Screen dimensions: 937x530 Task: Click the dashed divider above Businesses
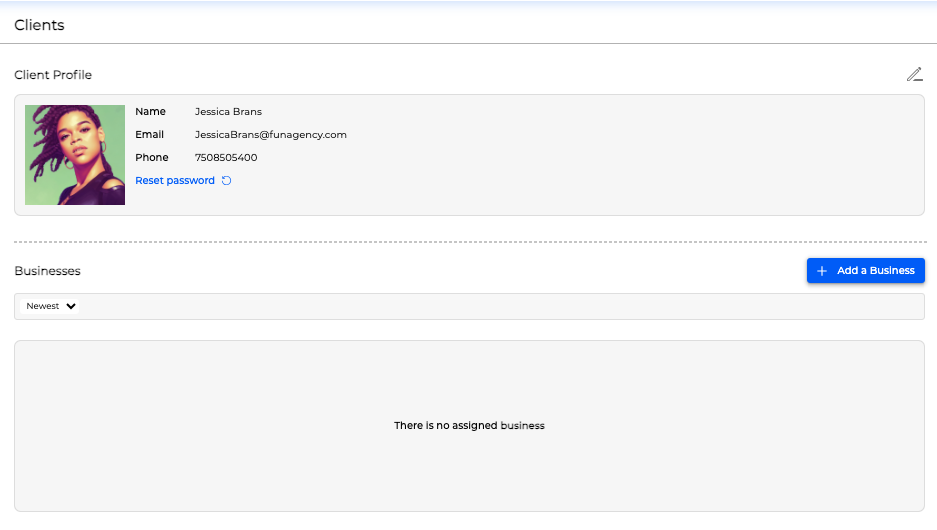tap(469, 242)
